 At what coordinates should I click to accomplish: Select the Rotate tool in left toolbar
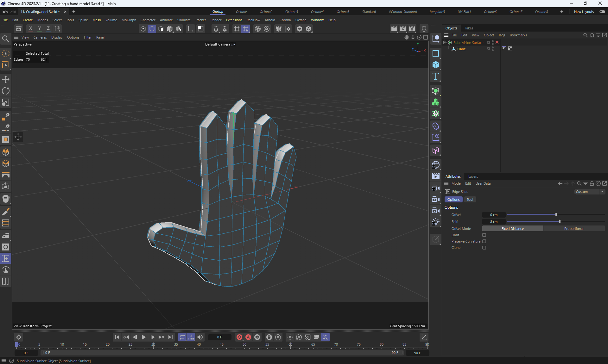tap(6, 91)
